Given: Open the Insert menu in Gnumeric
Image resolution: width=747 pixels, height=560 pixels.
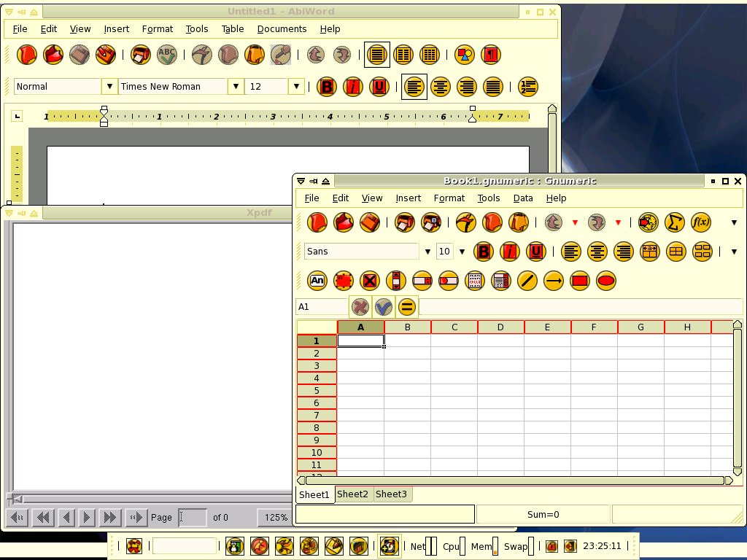Looking at the screenshot, I should pyautogui.click(x=409, y=198).
